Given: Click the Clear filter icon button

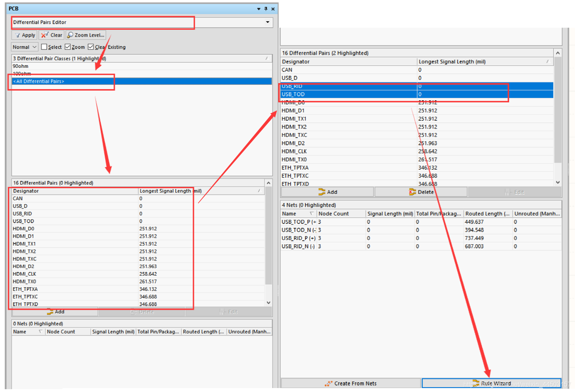Looking at the screenshot, I should point(52,35).
